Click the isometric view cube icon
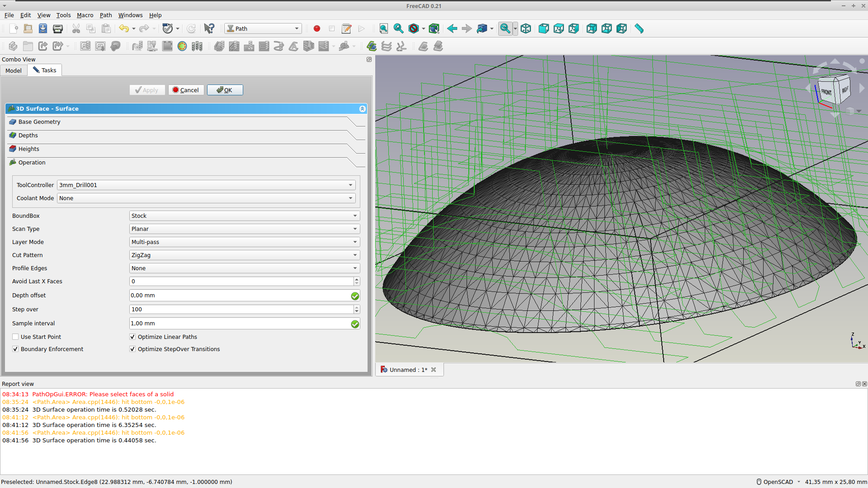 525,28
